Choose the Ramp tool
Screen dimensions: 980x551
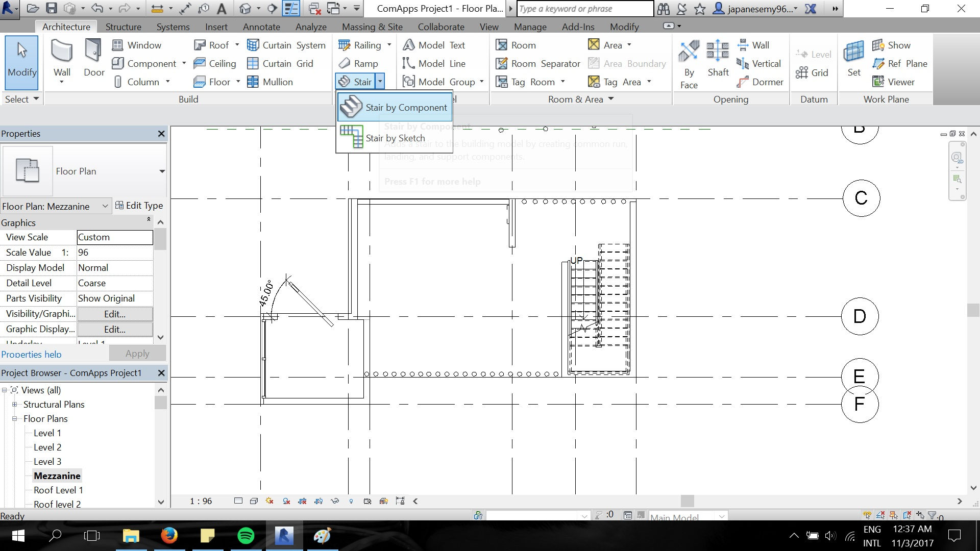[x=358, y=63]
